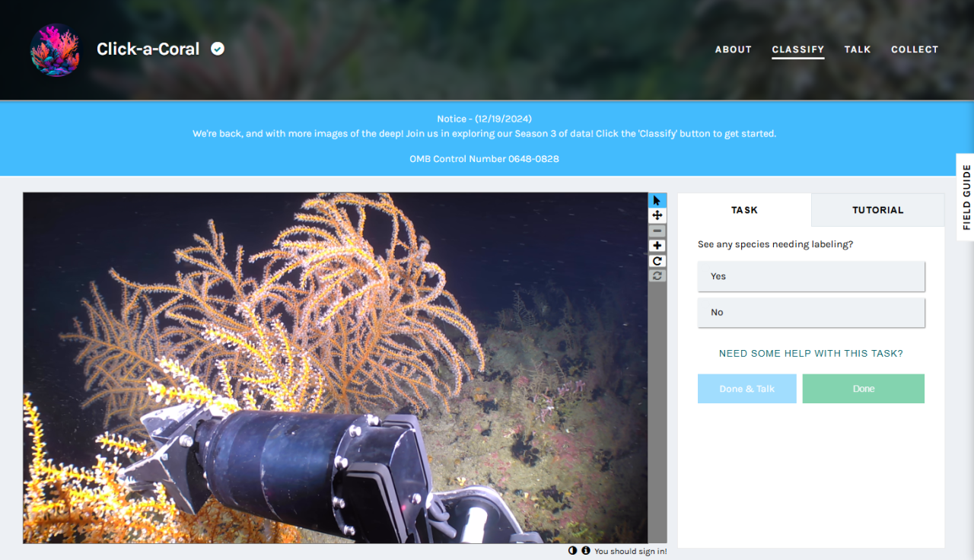Click the 'You should sign in!' text
The width and height of the screenshot is (974, 560).
point(631,552)
